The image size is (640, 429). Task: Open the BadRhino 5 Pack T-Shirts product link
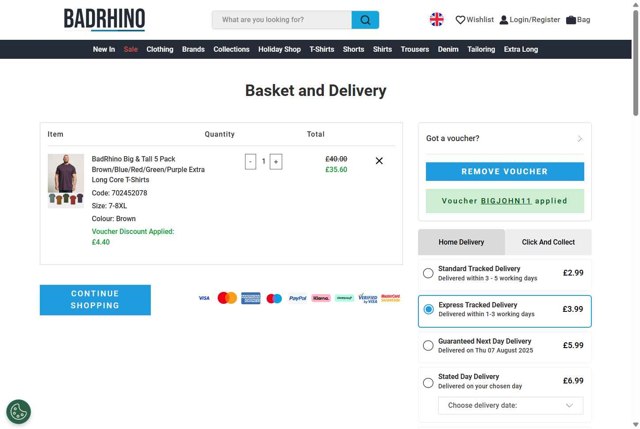point(148,169)
